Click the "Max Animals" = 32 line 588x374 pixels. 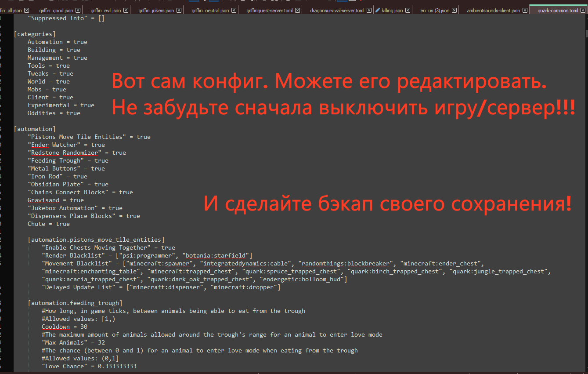73,342
